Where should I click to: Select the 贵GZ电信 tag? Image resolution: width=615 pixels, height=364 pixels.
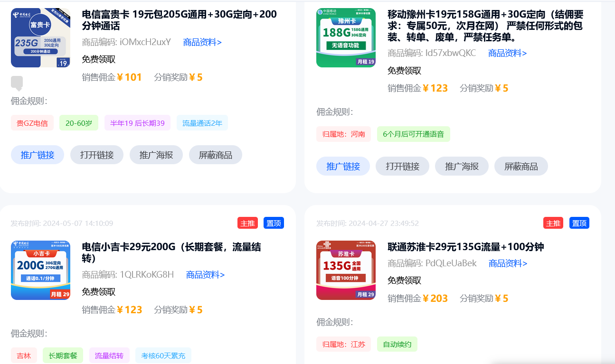tap(32, 123)
